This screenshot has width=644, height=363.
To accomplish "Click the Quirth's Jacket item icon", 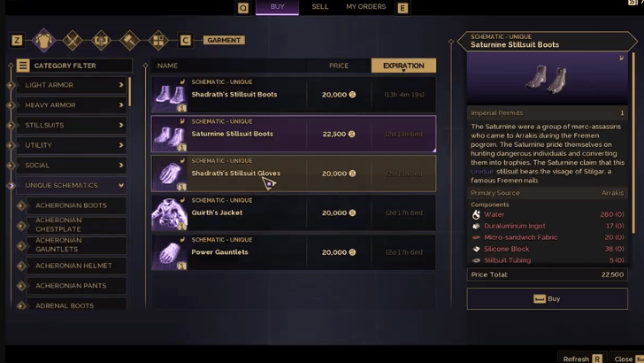I will click(170, 213).
